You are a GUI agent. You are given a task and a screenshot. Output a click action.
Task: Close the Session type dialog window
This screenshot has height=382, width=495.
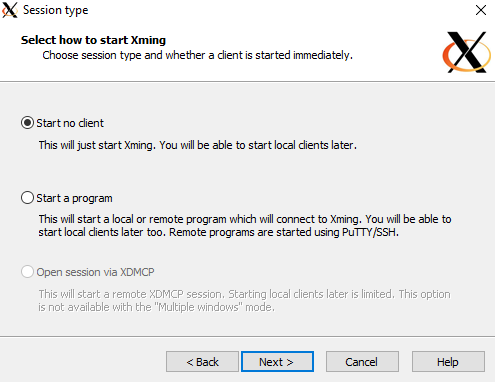(x=481, y=10)
